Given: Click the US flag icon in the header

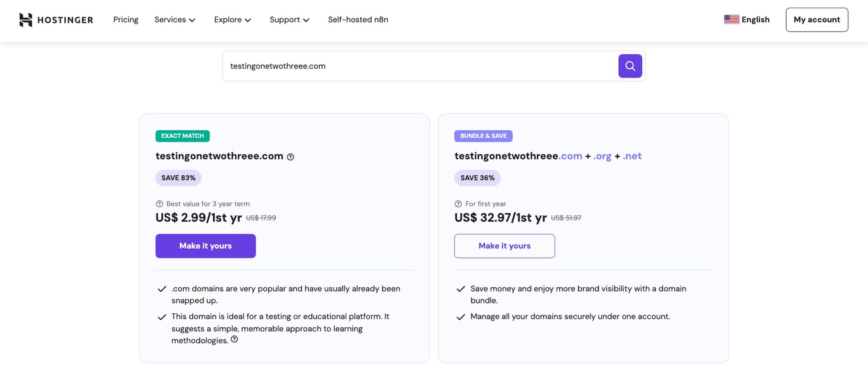Looking at the screenshot, I should click(732, 19).
